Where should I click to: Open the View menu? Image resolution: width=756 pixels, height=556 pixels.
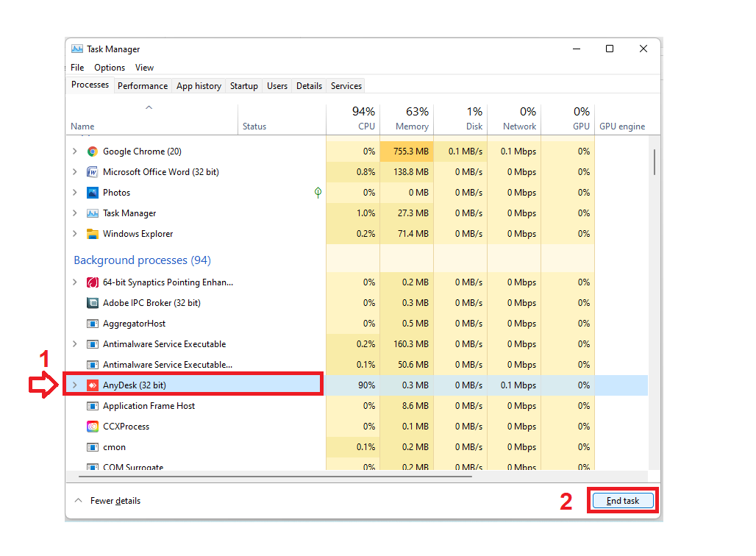click(144, 68)
